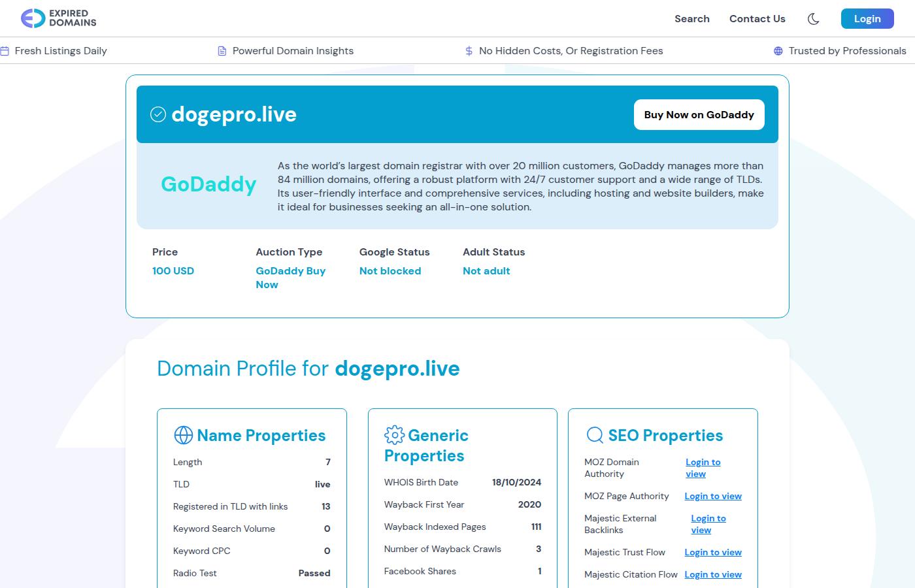Click the GoDaddy Buy Now auction type
Screen dimensions: 915x588
click(x=290, y=278)
